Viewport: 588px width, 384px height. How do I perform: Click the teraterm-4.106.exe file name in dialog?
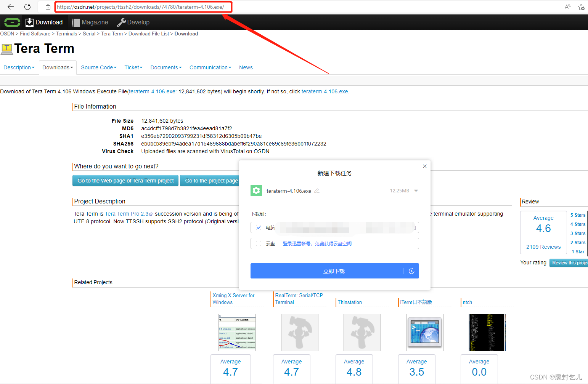289,191
